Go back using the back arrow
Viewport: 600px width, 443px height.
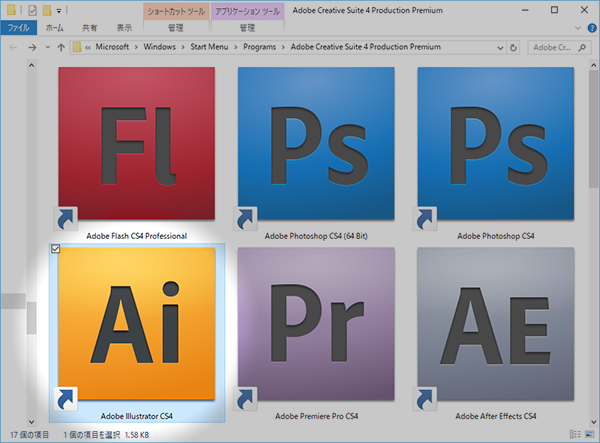click(13, 47)
